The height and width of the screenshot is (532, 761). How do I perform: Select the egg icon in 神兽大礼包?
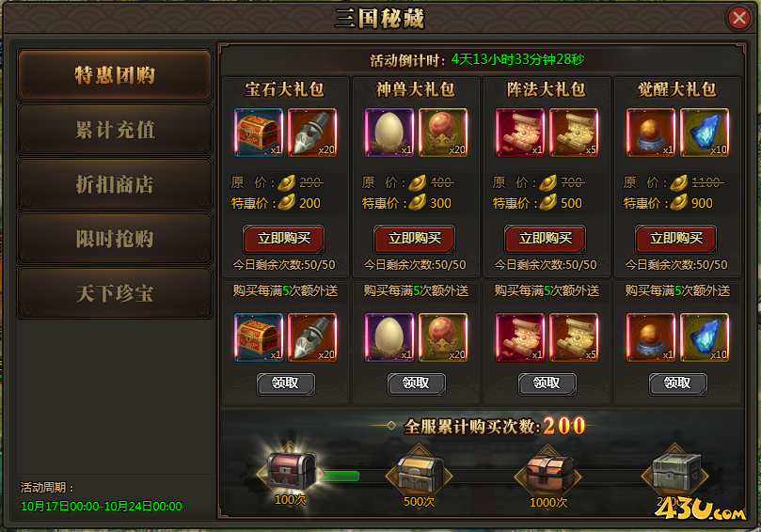tap(389, 133)
